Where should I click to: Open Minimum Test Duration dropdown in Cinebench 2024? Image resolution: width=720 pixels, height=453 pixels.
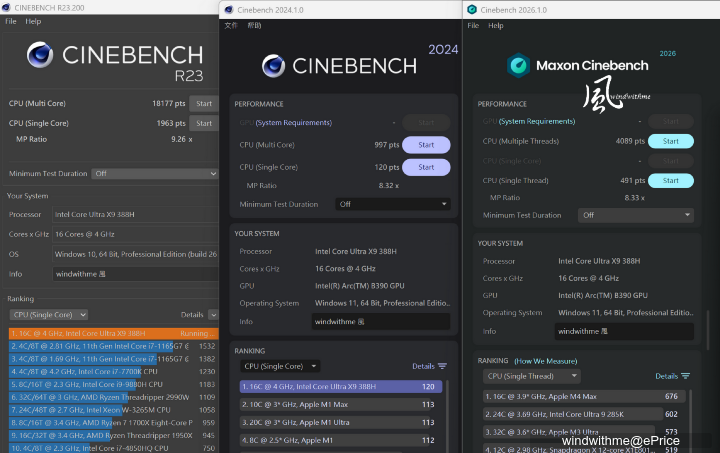393,204
